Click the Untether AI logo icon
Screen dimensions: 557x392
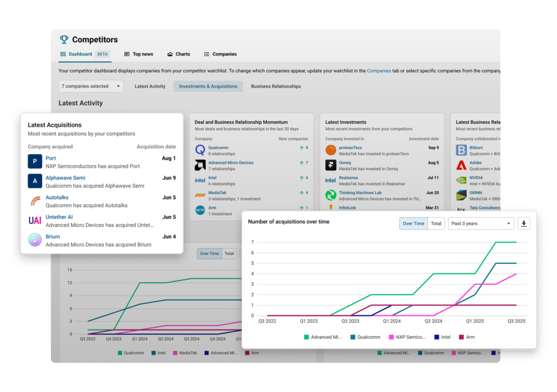[35, 220]
